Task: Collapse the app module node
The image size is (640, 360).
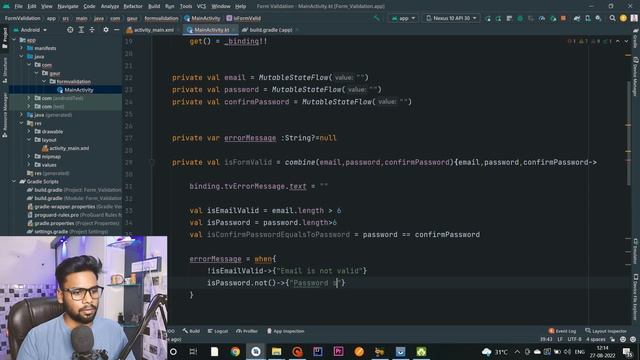Action: (x=15, y=40)
